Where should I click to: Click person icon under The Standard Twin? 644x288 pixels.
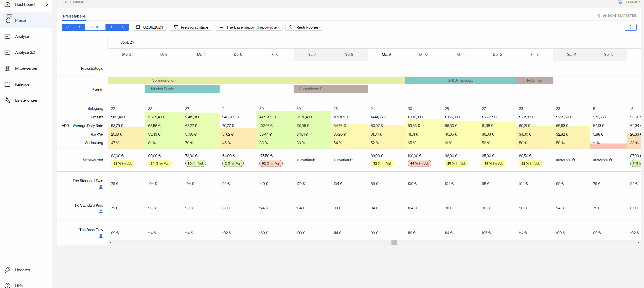coord(101,187)
